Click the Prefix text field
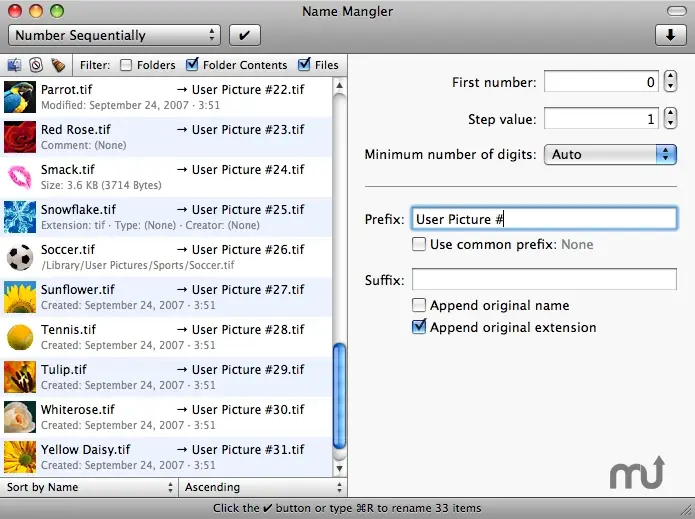The width and height of the screenshot is (695, 519). (544, 219)
